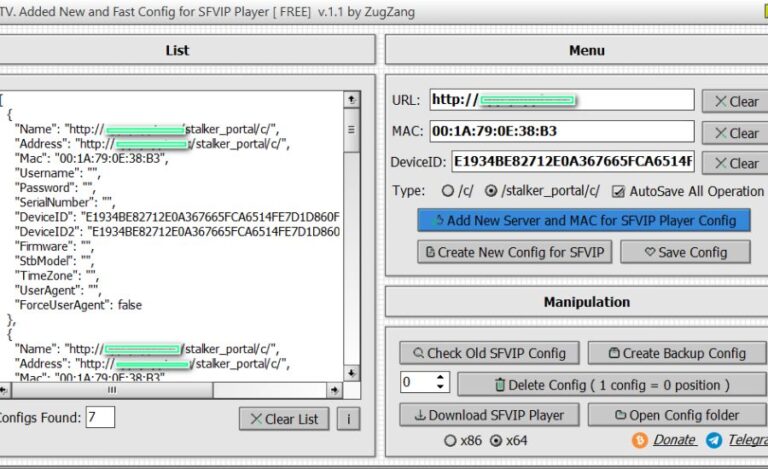This screenshot has height=469, width=768.
Task: Increase the config position stepper value
Action: tap(440, 377)
